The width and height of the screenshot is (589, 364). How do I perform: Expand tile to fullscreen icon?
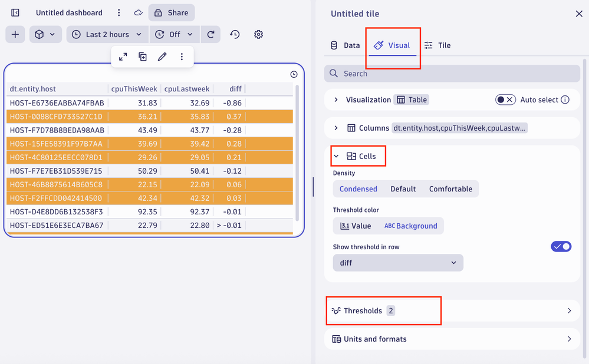[x=123, y=57]
